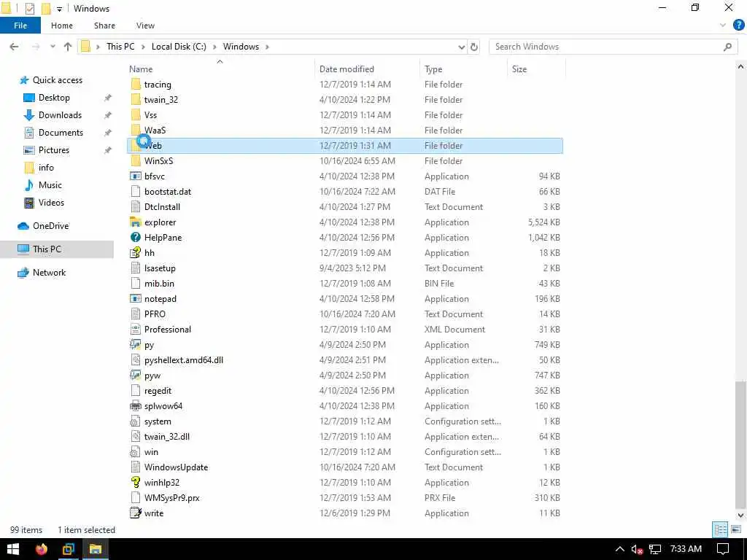Open the notification center icon

[x=723, y=549]
